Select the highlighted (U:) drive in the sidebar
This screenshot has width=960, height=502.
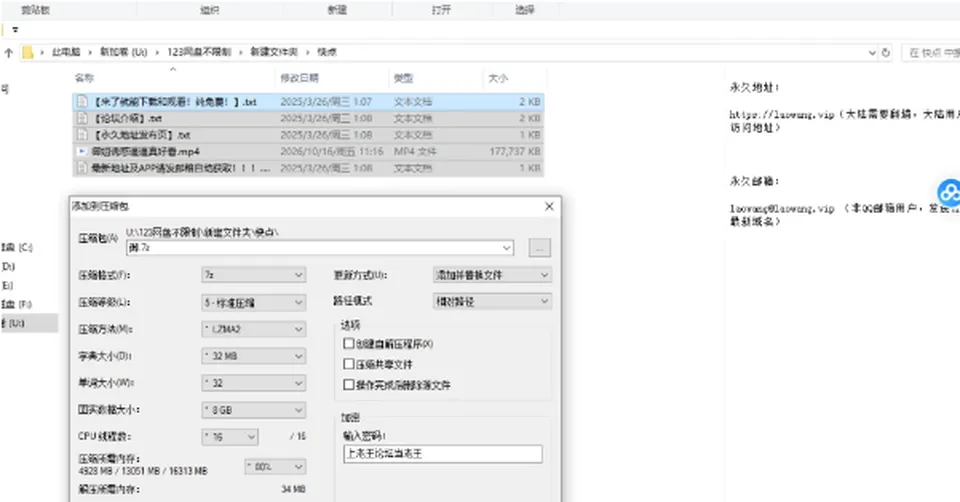pyautogui.click(x=29, y=323)
